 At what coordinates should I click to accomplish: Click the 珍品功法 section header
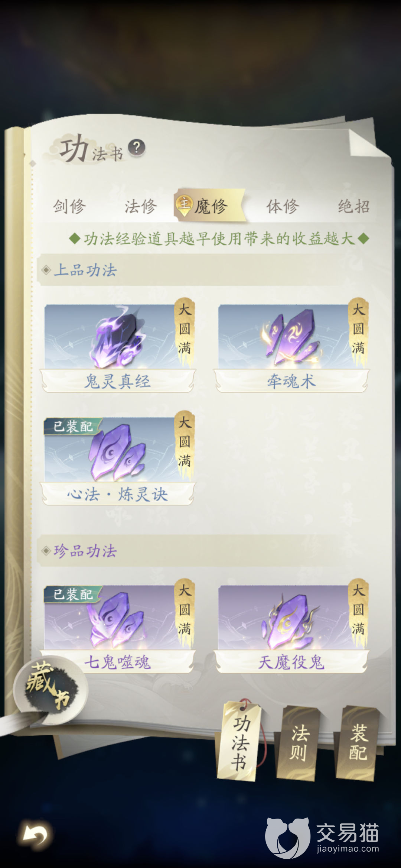[85, 551]
